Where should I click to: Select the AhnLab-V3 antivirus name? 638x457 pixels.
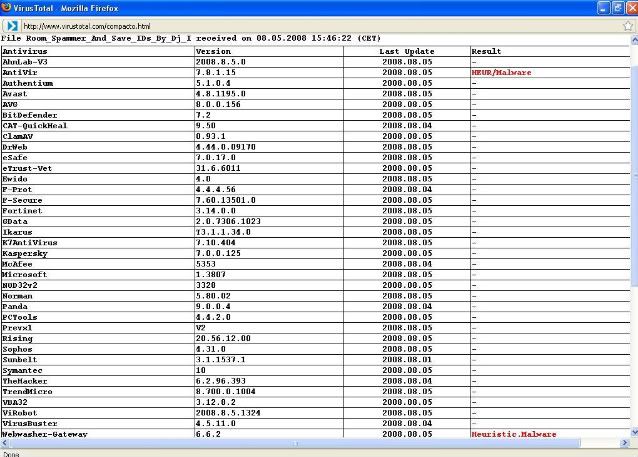click(25, 62)
